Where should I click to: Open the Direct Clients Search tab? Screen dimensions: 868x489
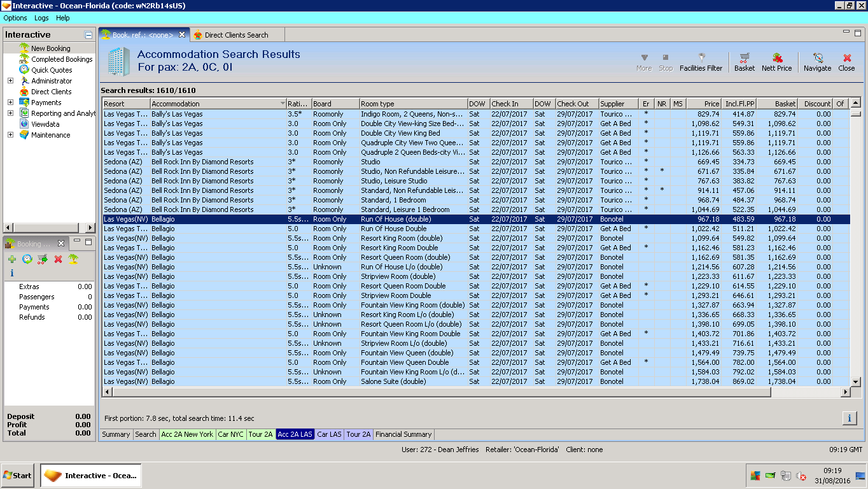pos(235,35)
